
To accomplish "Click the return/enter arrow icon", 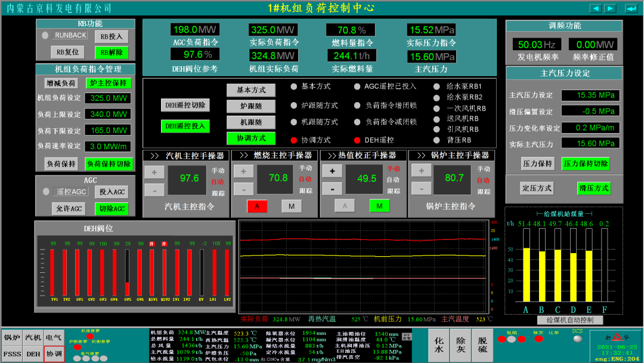I will (630, 8).
